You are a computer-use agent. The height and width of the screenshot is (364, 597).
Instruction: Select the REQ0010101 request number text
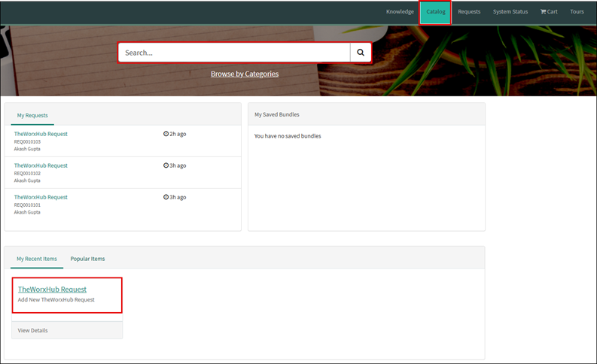[x=27, y=205]
